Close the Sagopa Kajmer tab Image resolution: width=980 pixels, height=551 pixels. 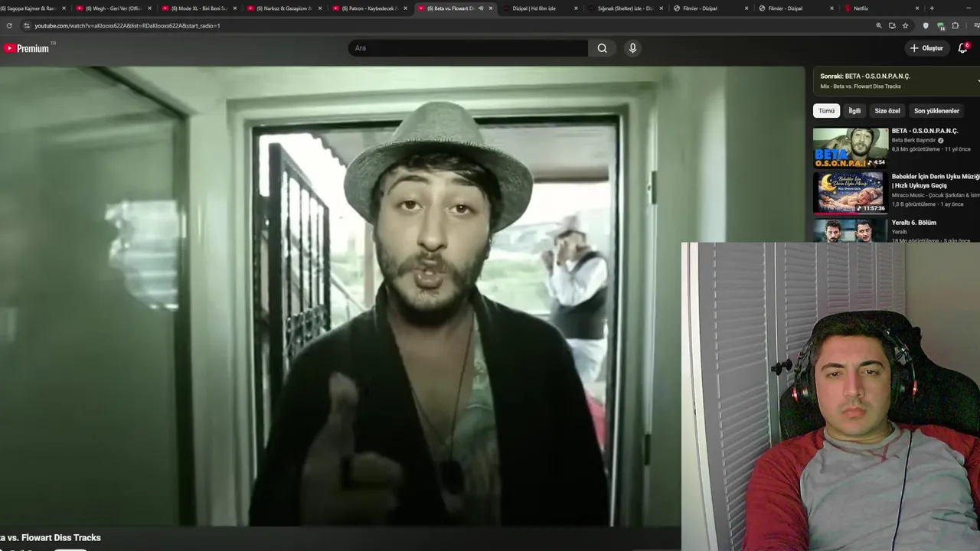[64, 8]
